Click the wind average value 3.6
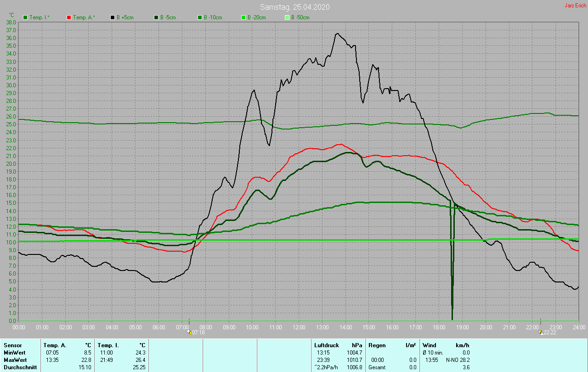The width and height of the screenshot is (588, 372). 466,367
